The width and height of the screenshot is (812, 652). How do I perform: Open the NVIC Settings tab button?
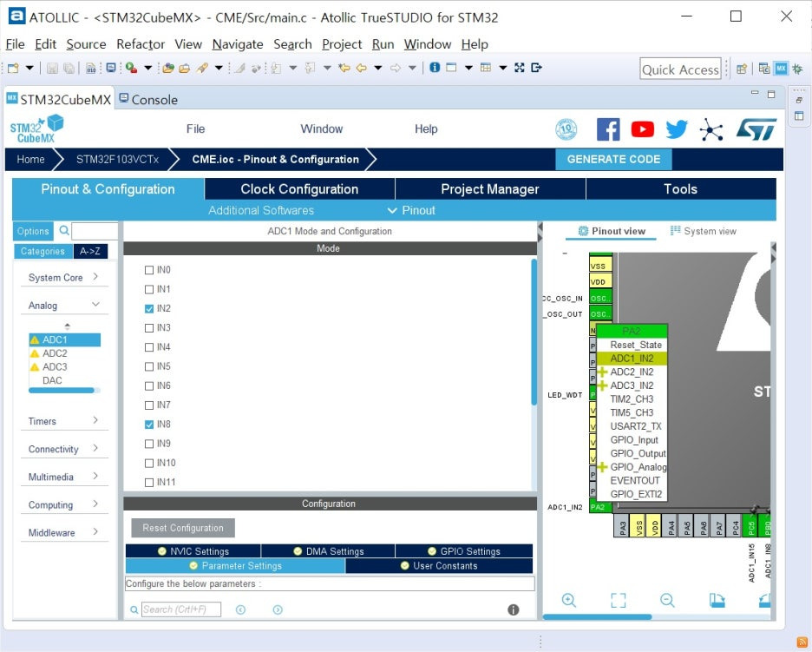193,551
